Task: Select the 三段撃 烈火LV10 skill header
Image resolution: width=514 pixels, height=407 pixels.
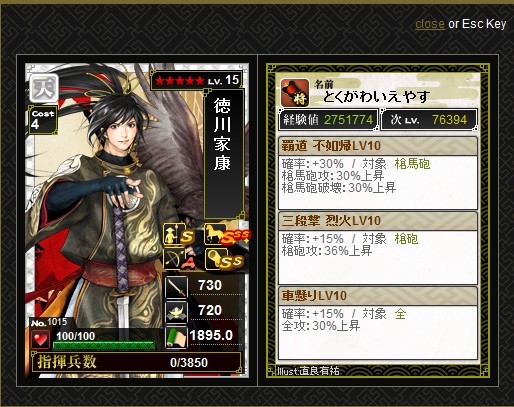Action: 378,221
